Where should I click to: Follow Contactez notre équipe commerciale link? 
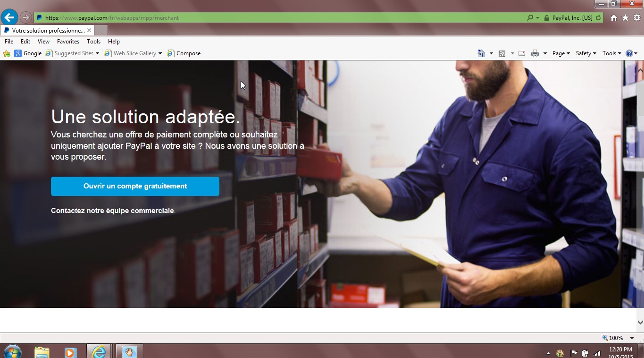112,211
